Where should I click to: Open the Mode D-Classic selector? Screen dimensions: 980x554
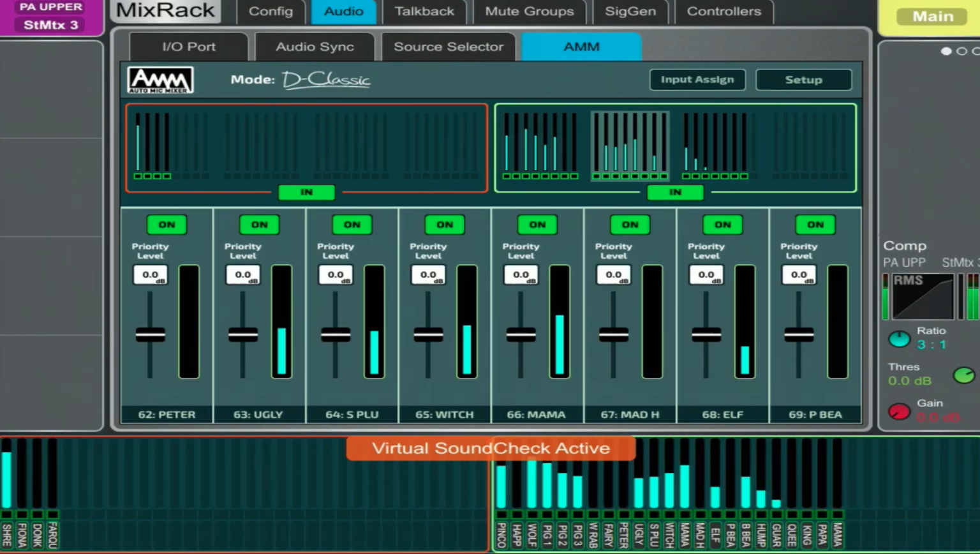pos(325,79)
